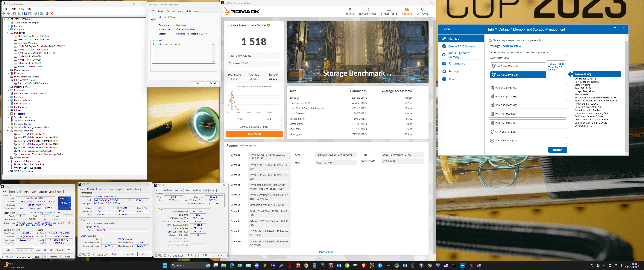Screen dimensions: 644x270
Task: Open Device Manager Action menu
Action: click(13, 9)
